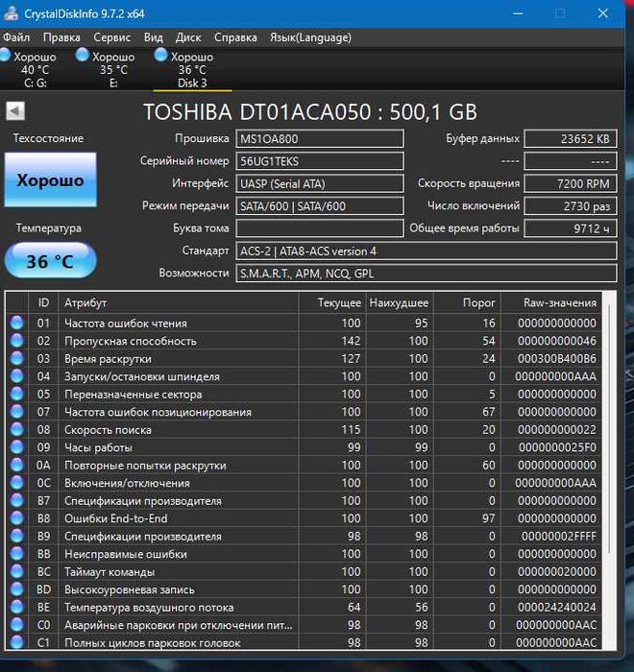The height and width of the screenshot is (672, 634).
Task: Select the Температура воздушного потока attribute text
Action: pos(149,608)
